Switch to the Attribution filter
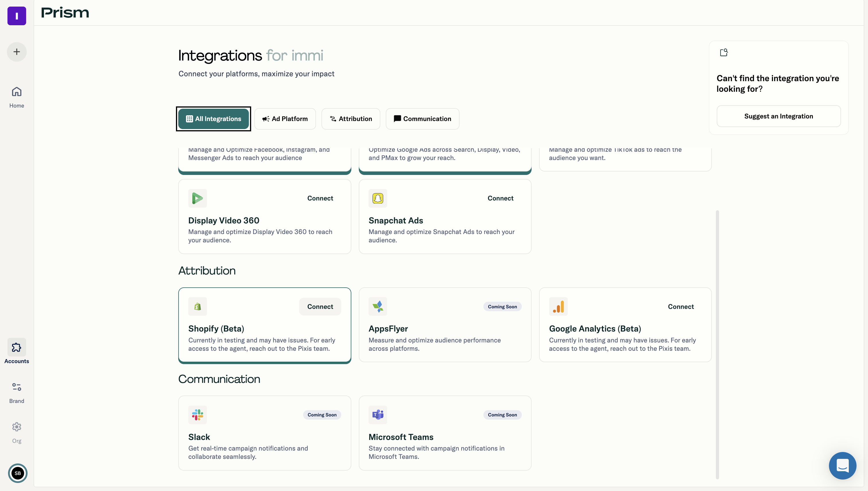 tap(351, 119)
